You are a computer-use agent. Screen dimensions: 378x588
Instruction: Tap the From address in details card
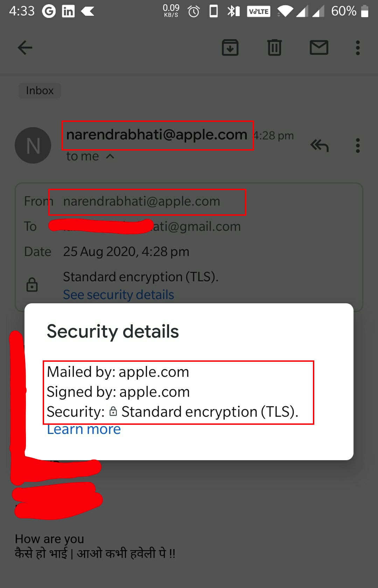point(141,201)
